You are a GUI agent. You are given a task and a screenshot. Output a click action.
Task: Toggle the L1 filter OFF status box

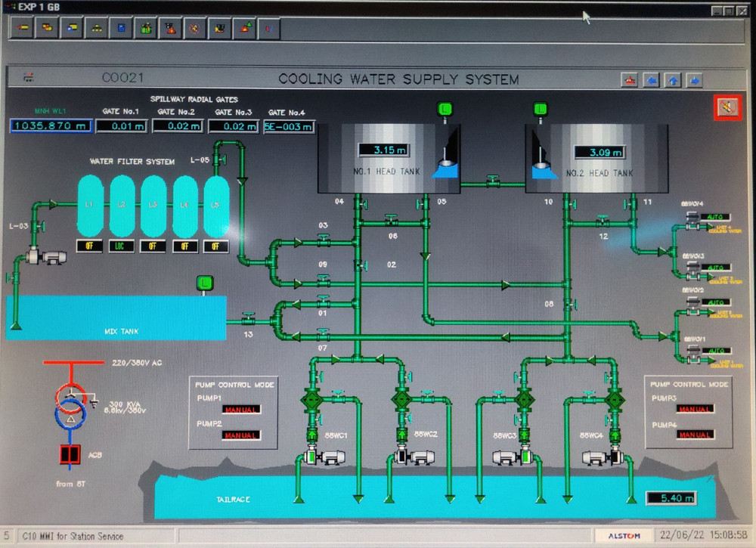point(88,246)
